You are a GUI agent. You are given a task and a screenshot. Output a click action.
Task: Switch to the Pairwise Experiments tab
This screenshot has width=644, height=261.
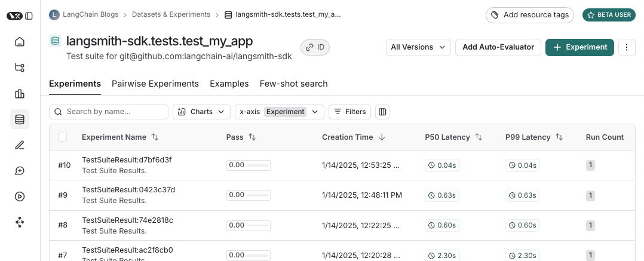tap(155, 84)
